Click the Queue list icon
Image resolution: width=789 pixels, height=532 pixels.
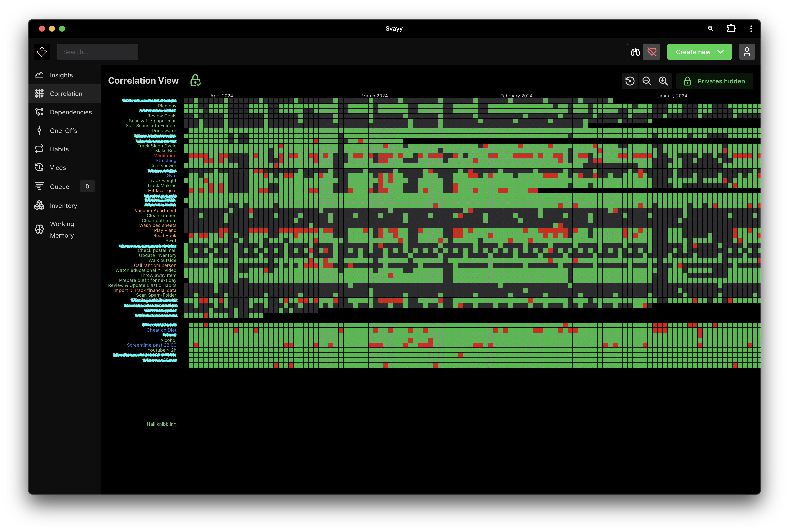pyautogui.click(x=39, y=186)
